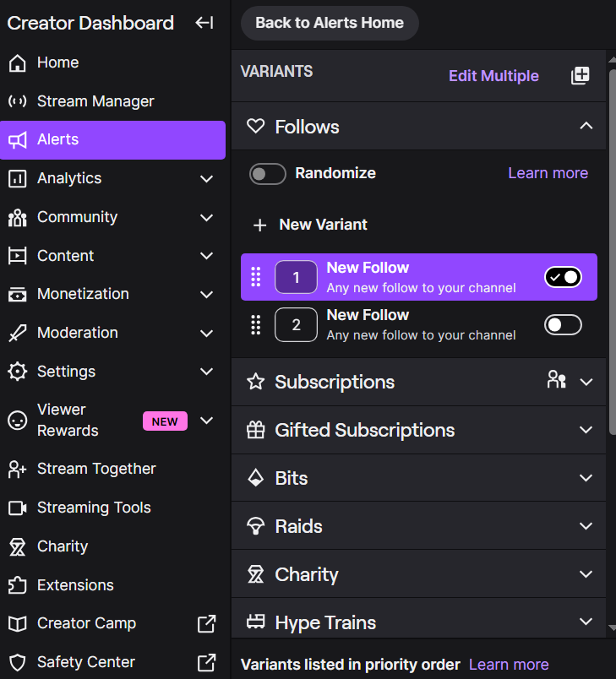The width and height of the screenshot is (616, 679).
Task: Click the Content video frame icon
Action: coord(18,256)
